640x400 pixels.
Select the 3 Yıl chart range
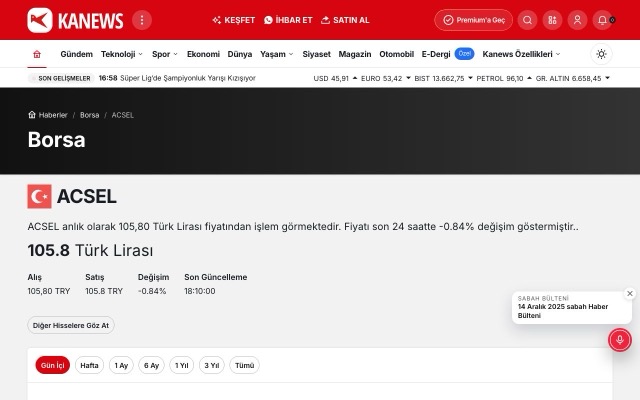pos(211,365)
